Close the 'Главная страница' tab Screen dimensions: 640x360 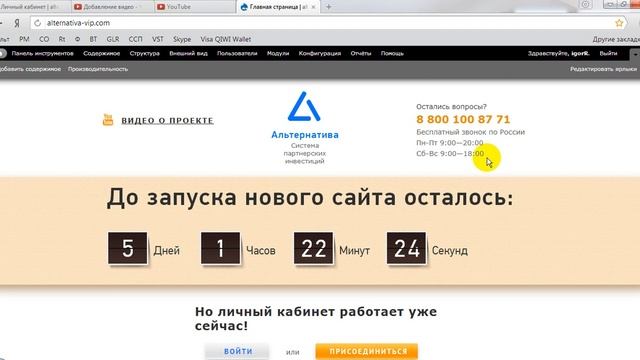click(x=313, y=7)
